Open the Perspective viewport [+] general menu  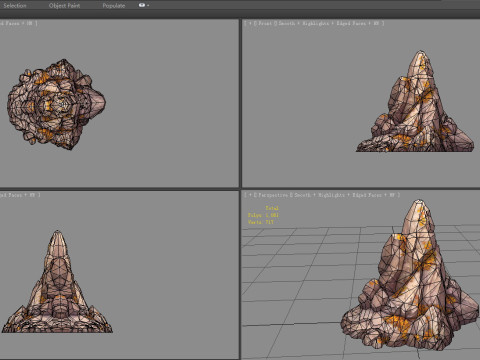click(249, 195)
